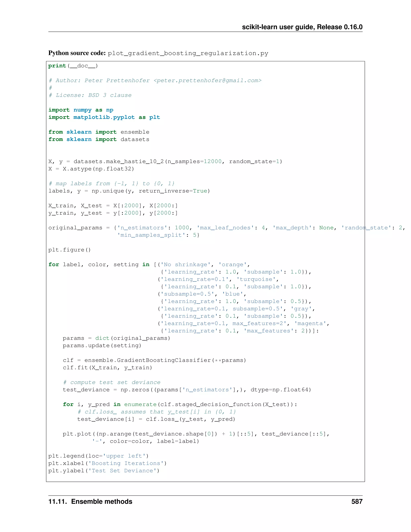The image size is (411, 532).
Task: Click the plt.plot np.arange line
Action: (196, 434)
